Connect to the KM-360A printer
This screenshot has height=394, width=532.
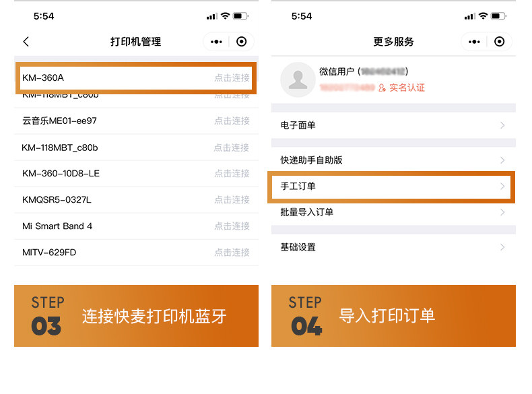coord(232,78)
